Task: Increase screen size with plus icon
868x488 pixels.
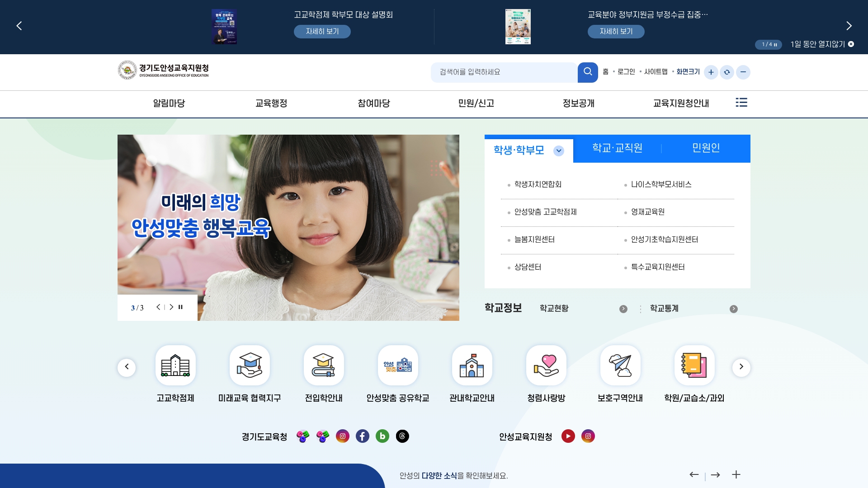Action: click(x=711, y=72)
